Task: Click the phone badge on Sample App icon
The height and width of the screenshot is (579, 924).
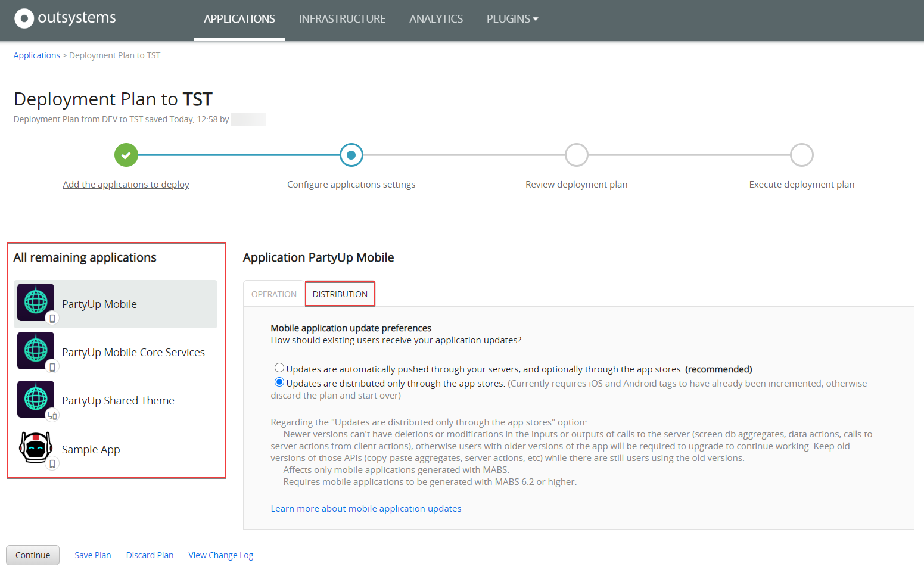Action: tap(52, 463)
